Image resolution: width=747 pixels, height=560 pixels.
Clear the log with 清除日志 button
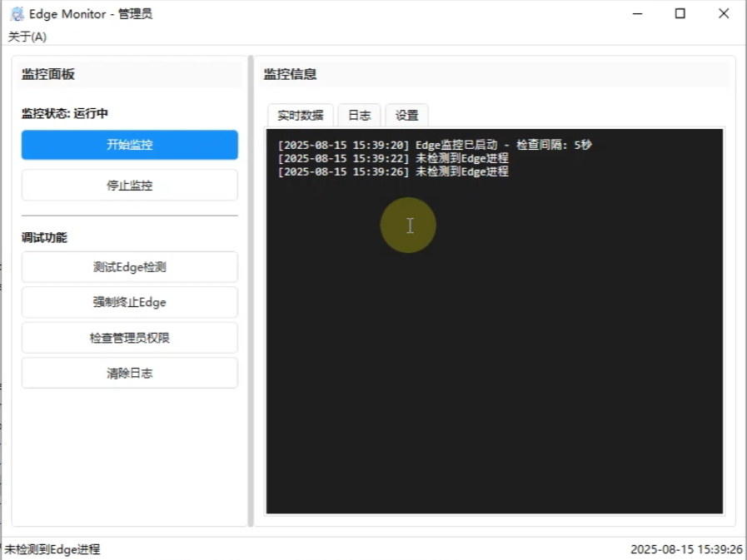[x=129, y=373]
